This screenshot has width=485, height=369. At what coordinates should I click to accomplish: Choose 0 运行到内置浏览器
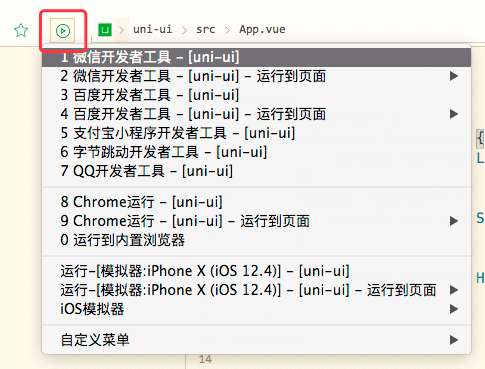(x=256, y=240)
